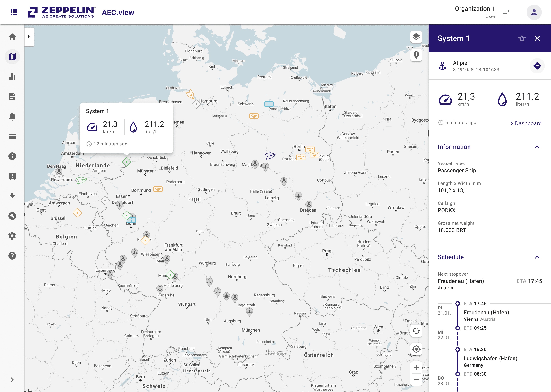Click the directions icon beside At pier
The height and width of the screenshot is (392, 551).
click(537, 66)
